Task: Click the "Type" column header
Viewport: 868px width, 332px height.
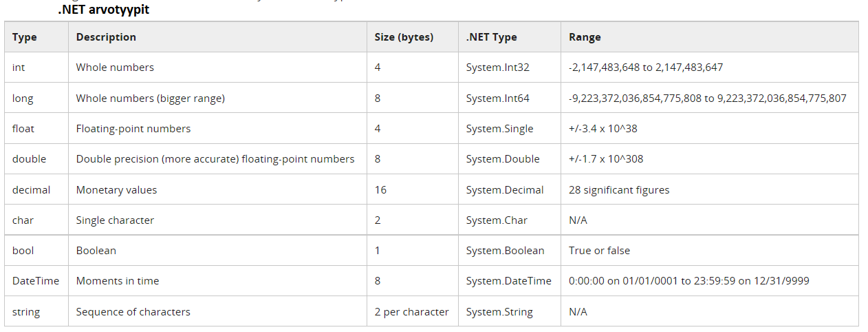Action: pos(25,37)
